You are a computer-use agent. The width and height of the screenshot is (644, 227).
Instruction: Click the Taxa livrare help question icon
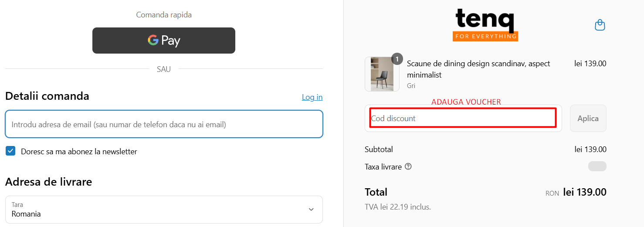(408, 166)
